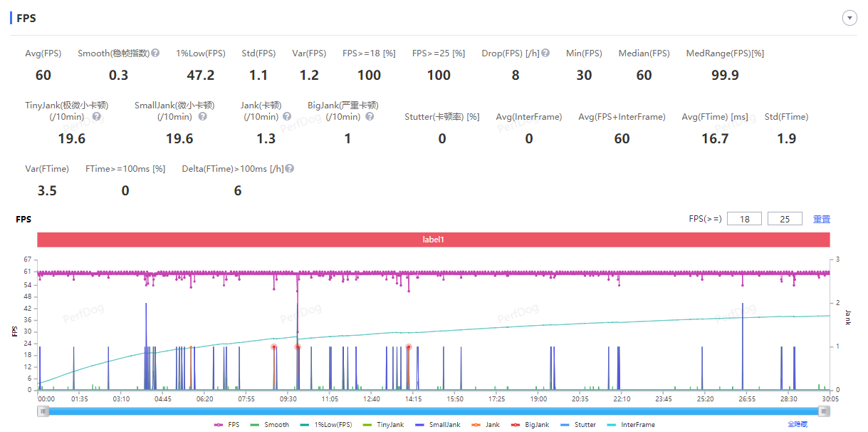Open the help icon beside Drop(FPS) [/h]
The width and height of the screenshot is (868, 432).
pyautogui.click(x=545, y=53)
